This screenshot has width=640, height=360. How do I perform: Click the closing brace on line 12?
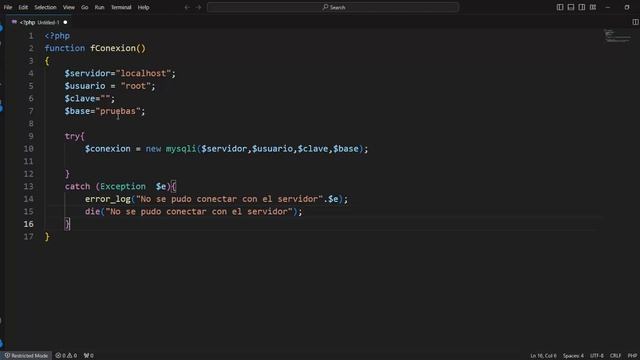coord(67,174)
